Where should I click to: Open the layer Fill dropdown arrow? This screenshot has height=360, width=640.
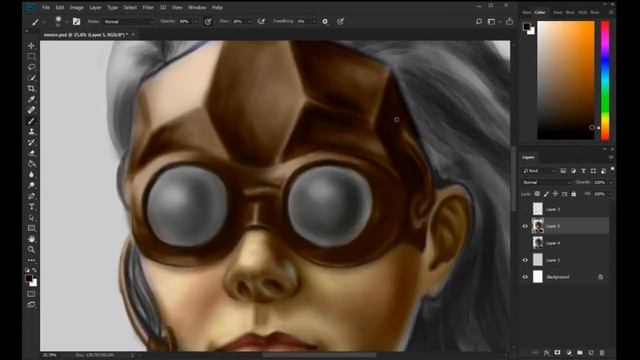tap(610, 194)
